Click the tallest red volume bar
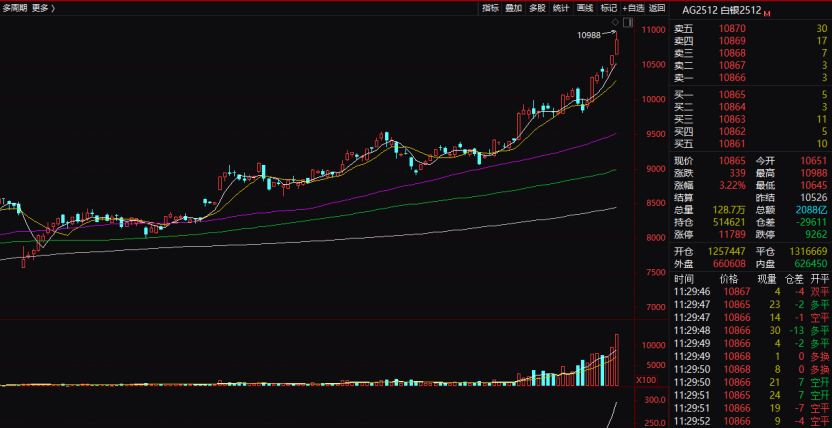Screen dimensions: 832x428 [617, 360]
